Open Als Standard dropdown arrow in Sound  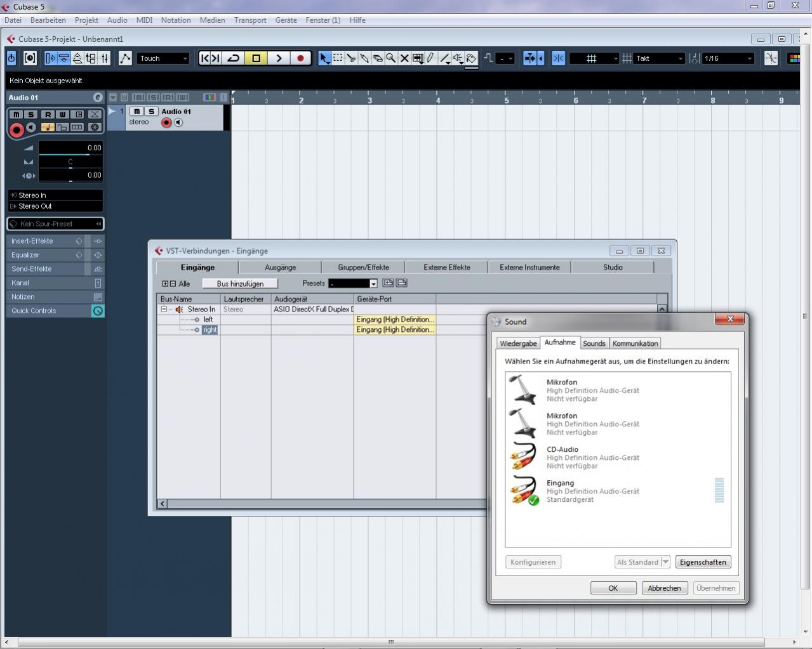[665, 562]
